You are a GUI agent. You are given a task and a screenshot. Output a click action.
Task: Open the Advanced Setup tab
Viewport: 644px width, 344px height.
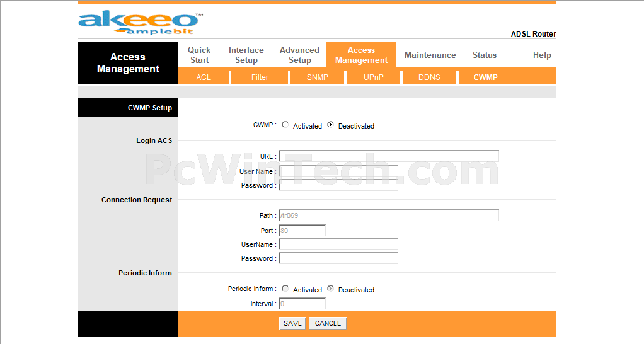coord(299,55)
